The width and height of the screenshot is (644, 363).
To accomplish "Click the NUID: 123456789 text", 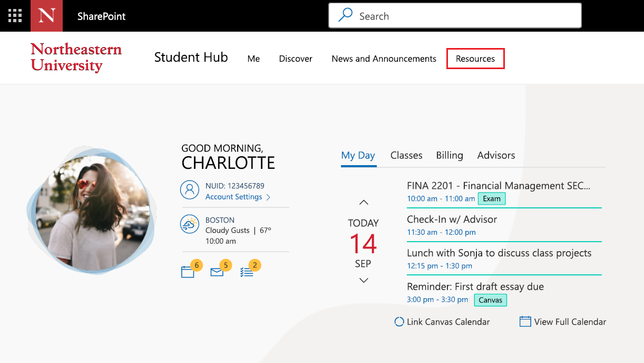I will [235, 186].
